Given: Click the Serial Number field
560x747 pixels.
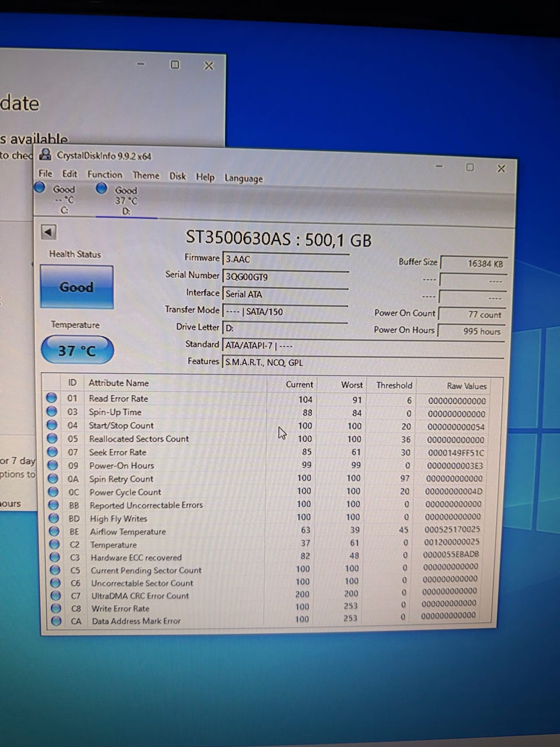Looking at the screenshot, I should pos(285,277).
